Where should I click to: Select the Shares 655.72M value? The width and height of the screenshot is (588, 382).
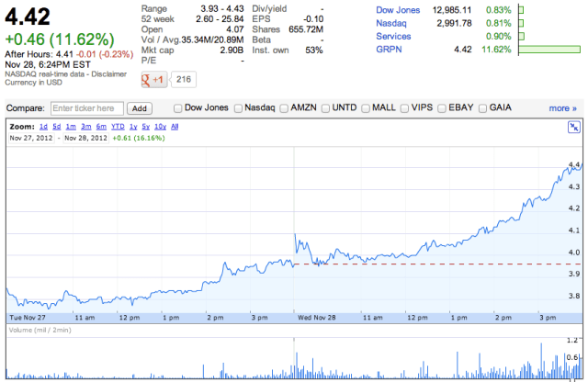(306, 29)
